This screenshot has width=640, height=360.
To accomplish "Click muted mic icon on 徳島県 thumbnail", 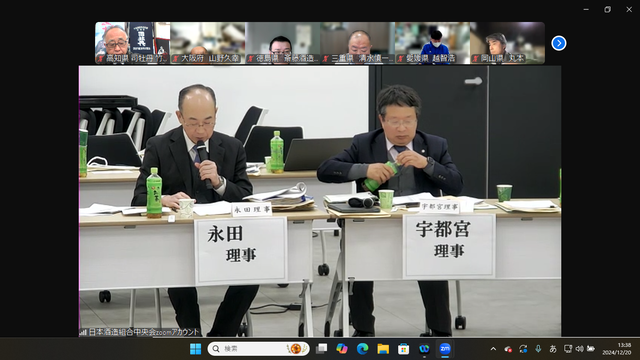I will tap(251, 59).
